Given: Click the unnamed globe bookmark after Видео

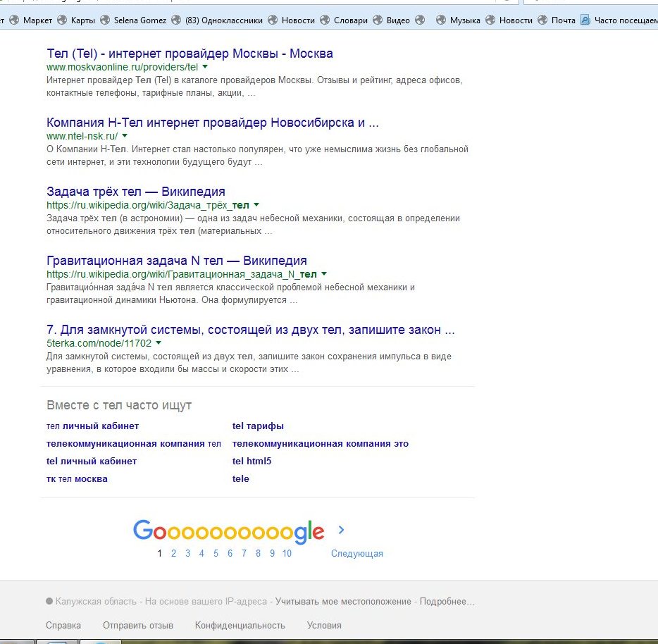Looking at the screenshot, I should pyautogui.click(x=420, y=20).
